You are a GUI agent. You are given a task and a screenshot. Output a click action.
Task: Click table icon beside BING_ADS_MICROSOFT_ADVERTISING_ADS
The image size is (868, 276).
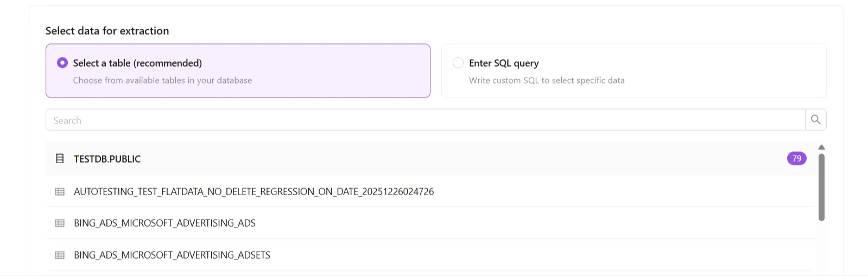[x=60, y=223]
